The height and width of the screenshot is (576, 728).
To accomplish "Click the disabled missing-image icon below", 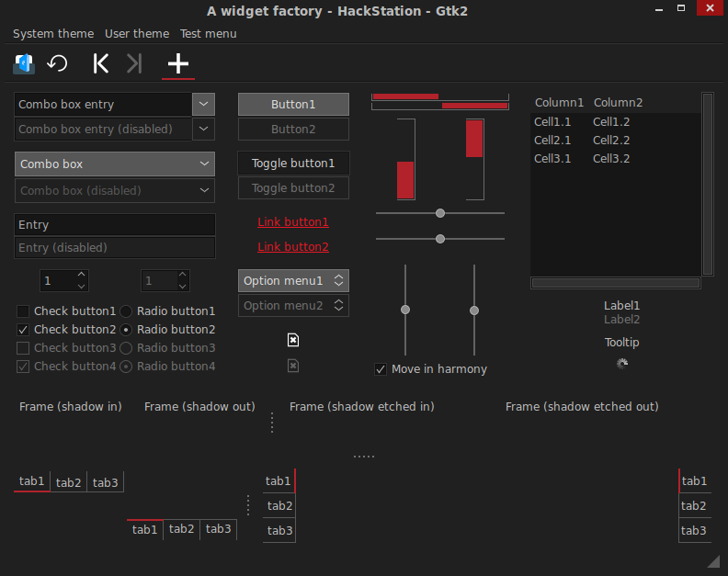I will click(x=293, y=366).
